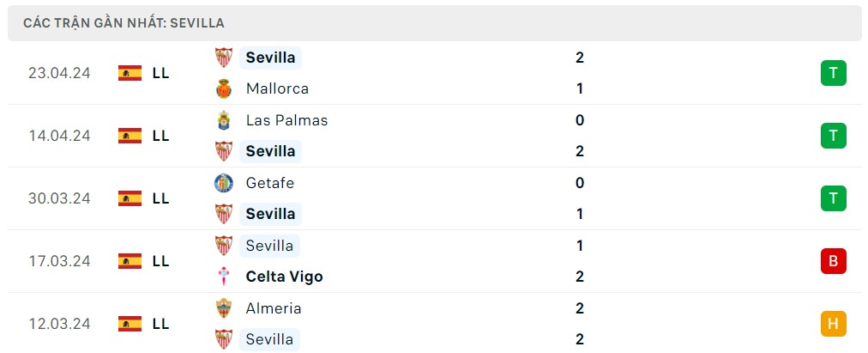
Task: Open the Getafe team link
Action: 269,183
